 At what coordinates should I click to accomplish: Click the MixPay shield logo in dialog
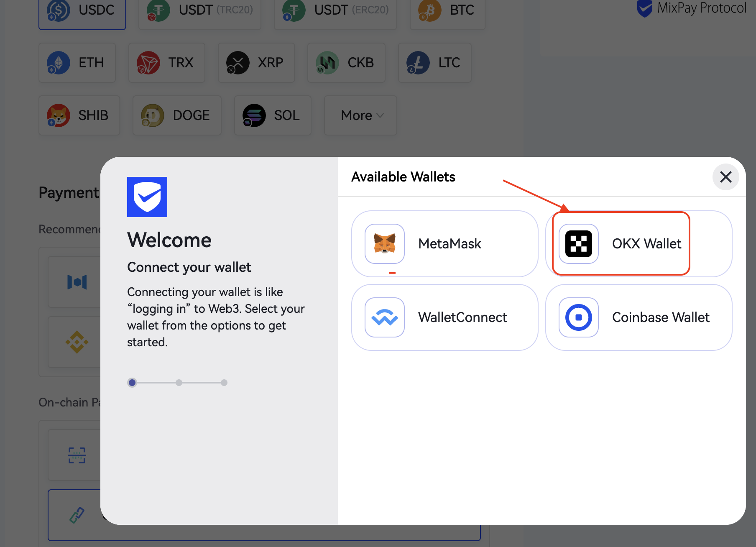[147, 197]
